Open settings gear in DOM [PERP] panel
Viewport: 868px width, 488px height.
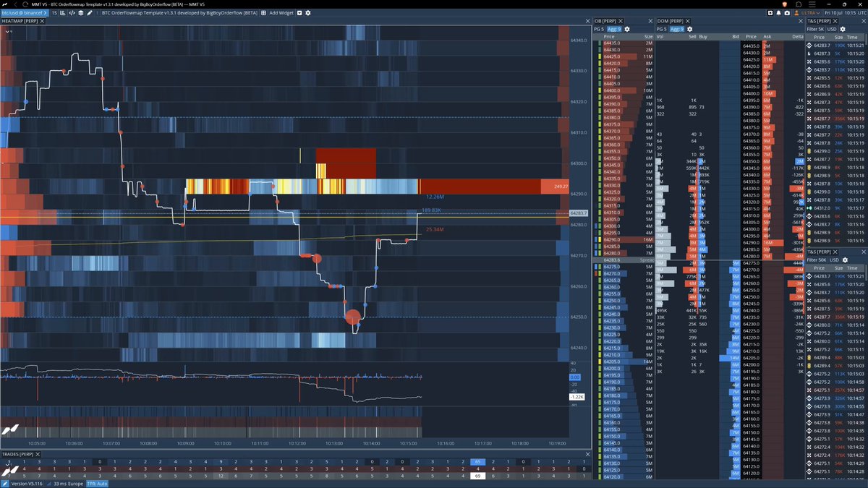689,29
